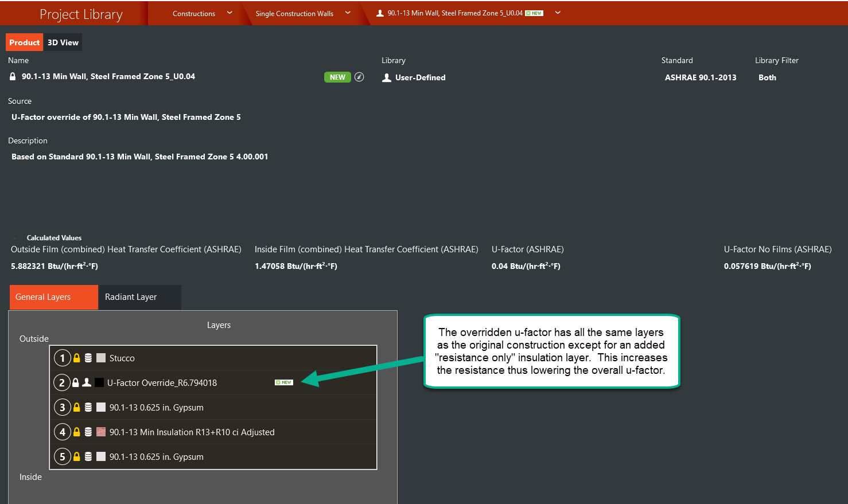848x504 pixels.
Task: Click the lock icon before construction name
Action: [x=13, y=76]
